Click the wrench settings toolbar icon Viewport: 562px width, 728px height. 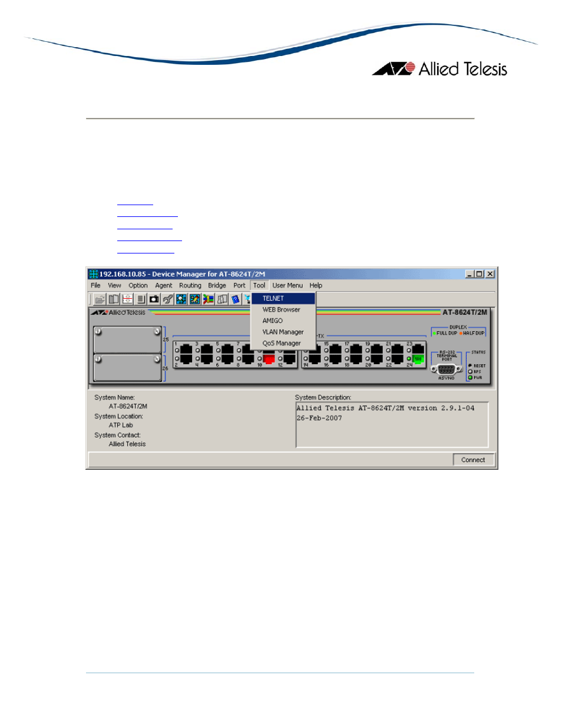[168, 299]
